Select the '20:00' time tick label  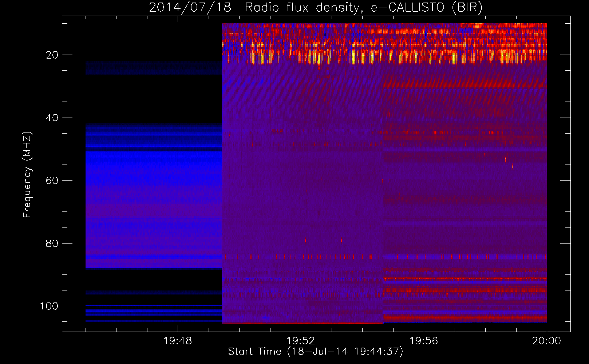[x=546, y=341]
